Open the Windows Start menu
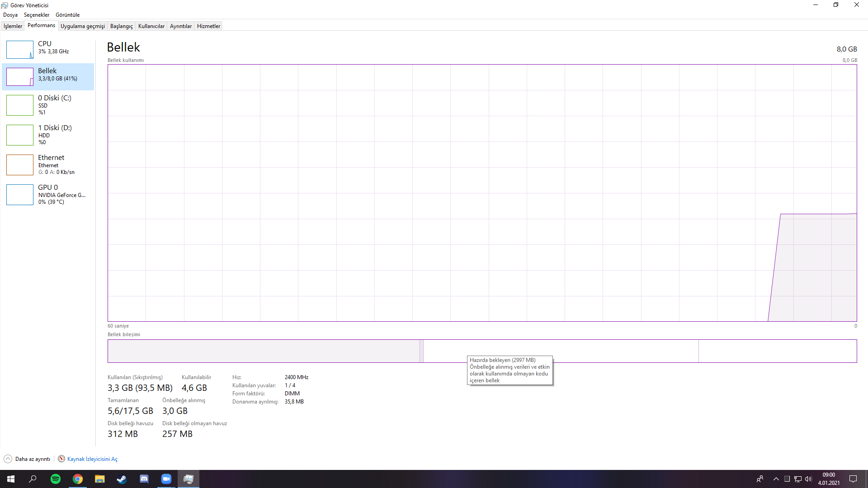868x488 pixels. tap(11, 479)
